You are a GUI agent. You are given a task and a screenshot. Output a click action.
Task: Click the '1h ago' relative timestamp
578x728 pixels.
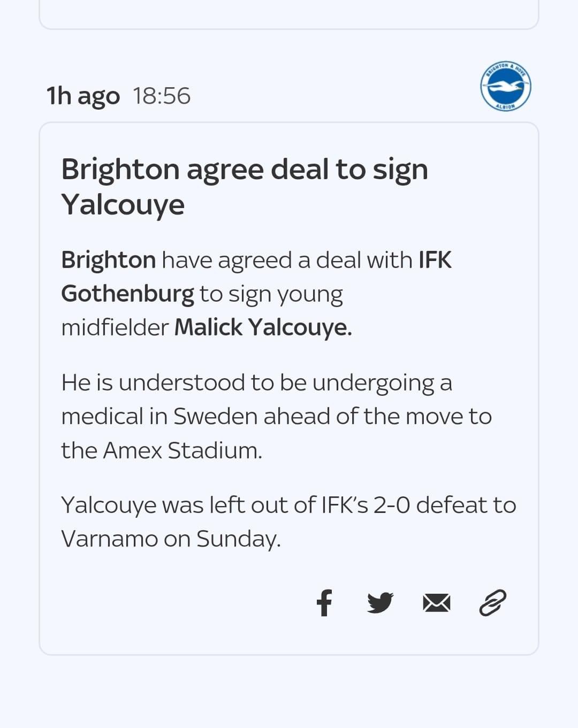pyautogui.click(x=83, y=96)
